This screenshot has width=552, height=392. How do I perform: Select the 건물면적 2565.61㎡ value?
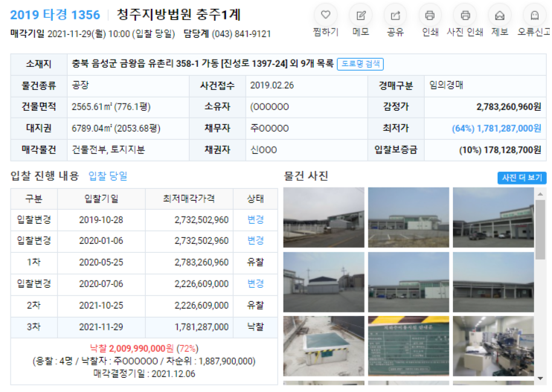coord(112,107)
